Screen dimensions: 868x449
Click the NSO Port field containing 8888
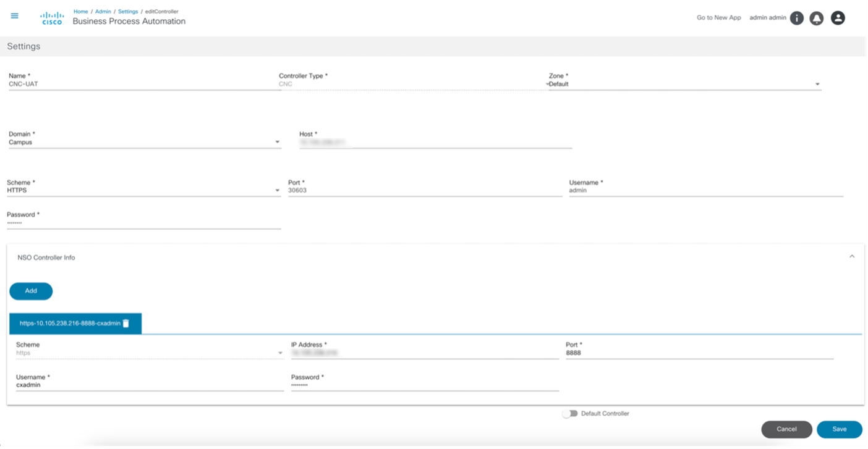tap(700, 353)
